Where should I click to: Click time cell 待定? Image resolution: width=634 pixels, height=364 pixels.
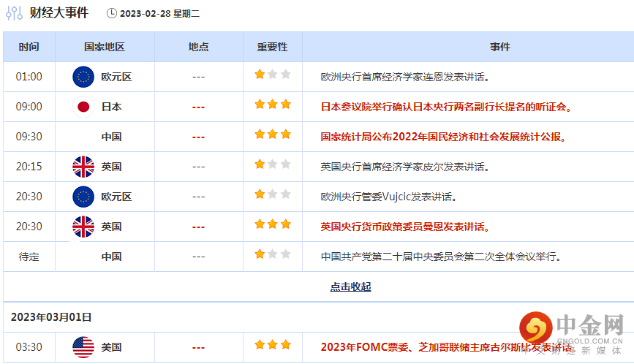tap(29, 257)
